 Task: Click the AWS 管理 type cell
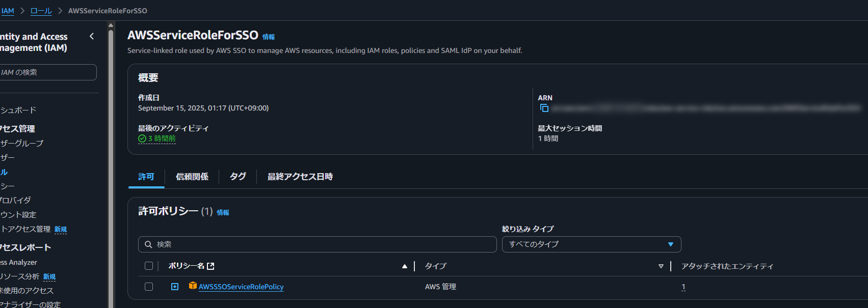point(440,287)
